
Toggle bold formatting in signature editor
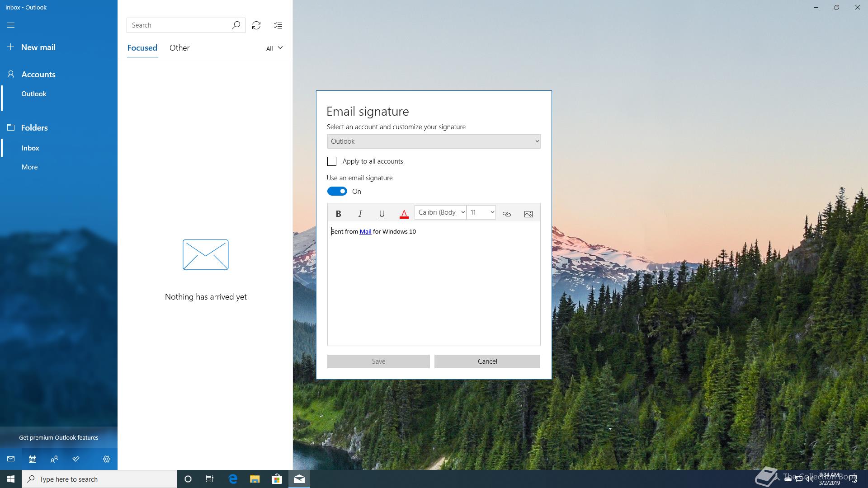point(338,214)
